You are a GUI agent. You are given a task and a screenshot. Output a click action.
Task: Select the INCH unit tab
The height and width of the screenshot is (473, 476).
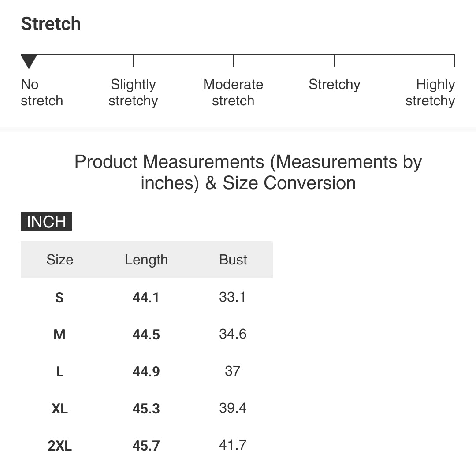(46, 221)
